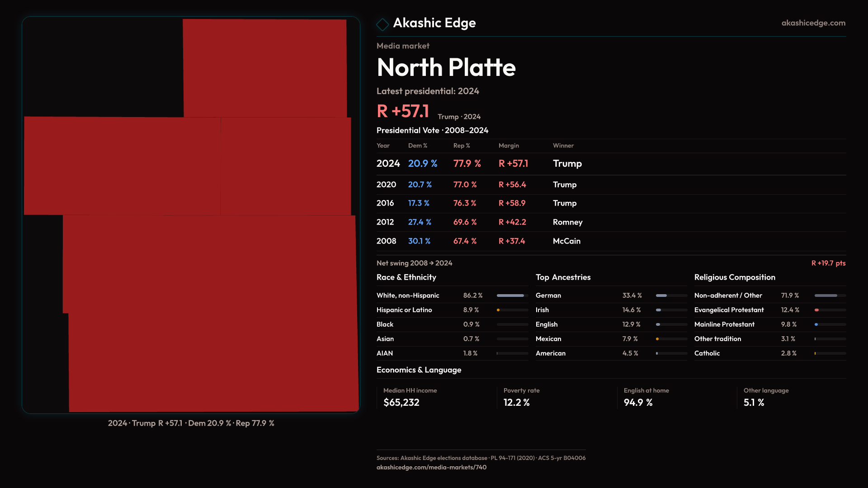Select the 2024 election results row
868x488 pixels.
(479, 164)
